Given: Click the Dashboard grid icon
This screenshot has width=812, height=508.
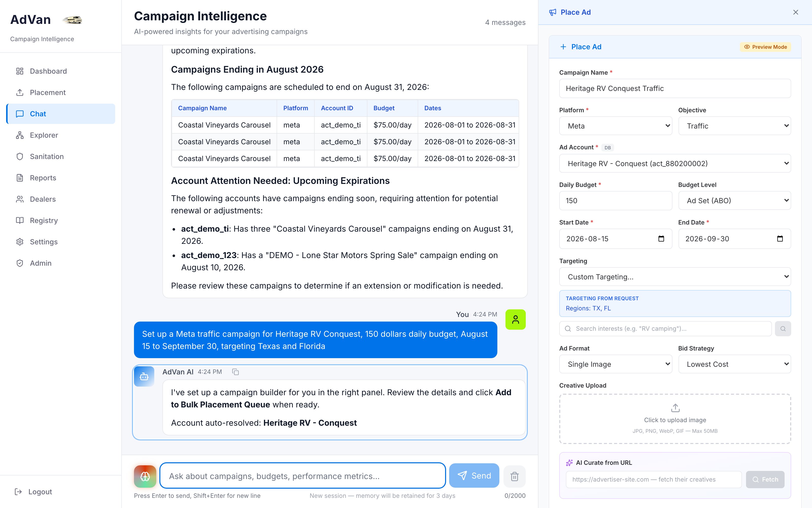Looking at the screenshot, I should tap(20, 71).
